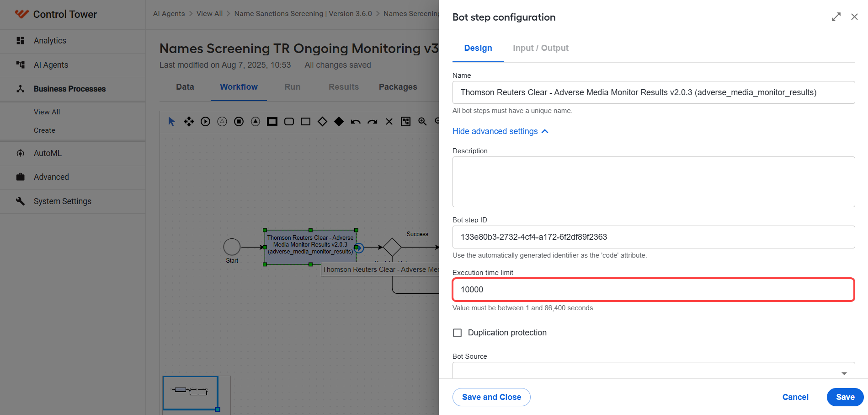Screen dimensions: 868x415
Task: Click the blue connector arrow on bot step
Action: click(359, 248)
